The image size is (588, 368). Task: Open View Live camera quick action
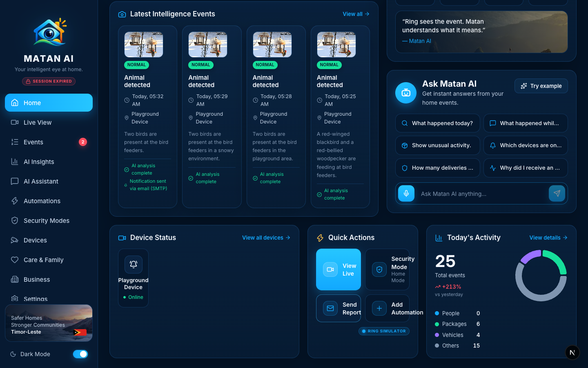[x=339, y=269]
